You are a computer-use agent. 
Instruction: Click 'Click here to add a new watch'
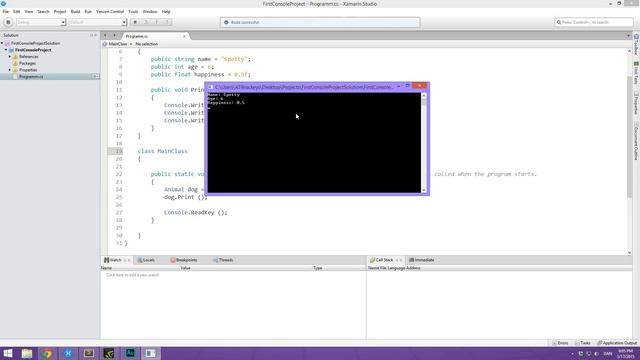coord(133,275)
